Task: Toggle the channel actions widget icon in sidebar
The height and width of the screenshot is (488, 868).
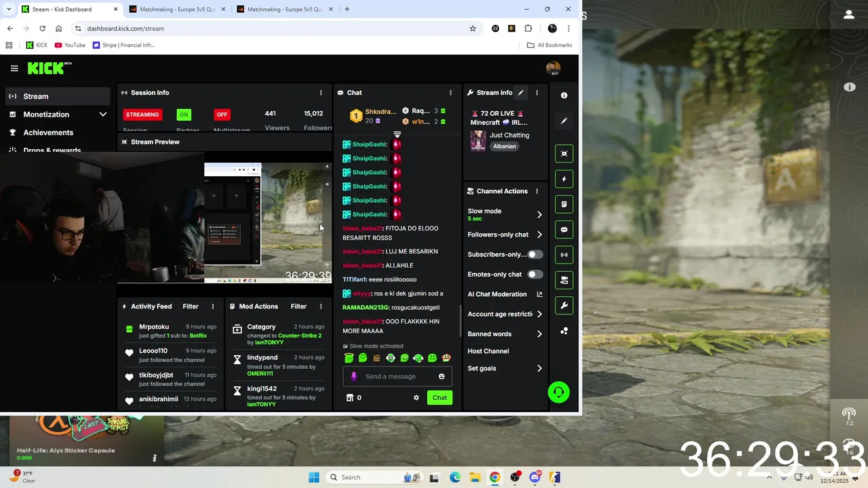Action: point(564,280)
